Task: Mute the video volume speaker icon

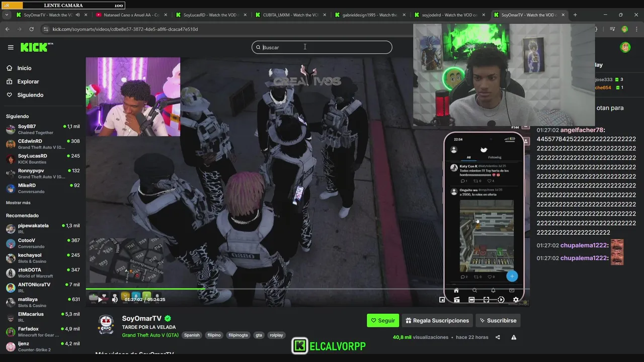Action: pyautogui.click(x=115, y=299)
